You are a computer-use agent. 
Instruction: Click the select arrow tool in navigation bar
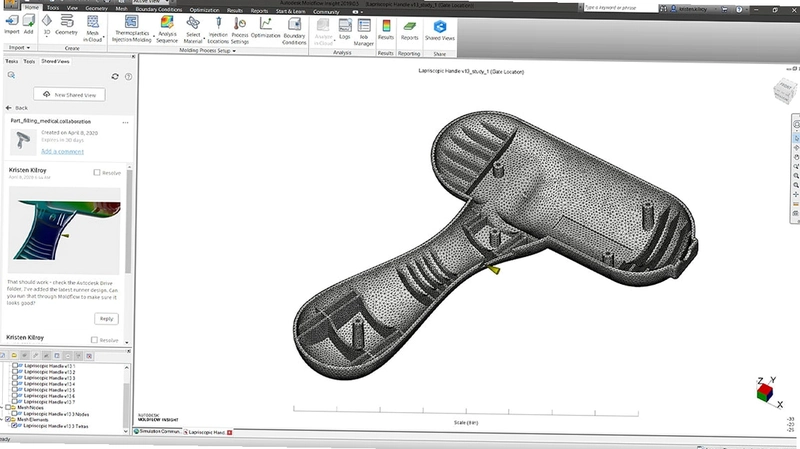tap(796, 138)
